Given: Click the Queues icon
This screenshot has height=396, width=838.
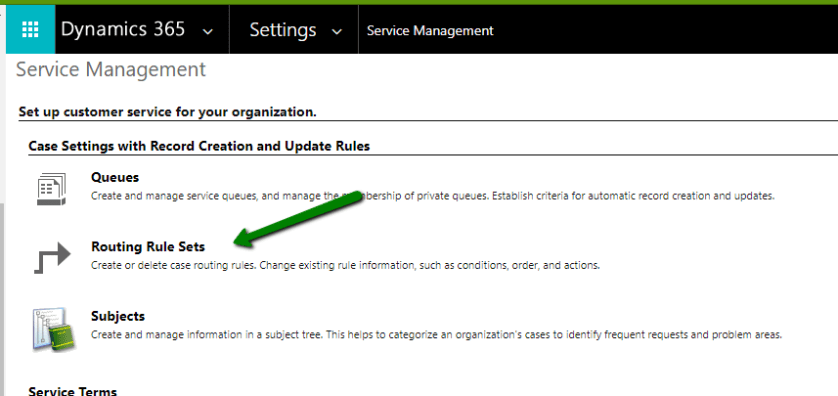Looking at the screenshot, I should coord(51,188).
